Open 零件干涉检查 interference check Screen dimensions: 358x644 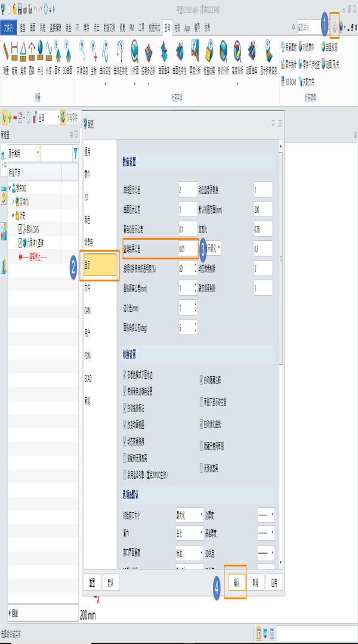pos(309,64)
